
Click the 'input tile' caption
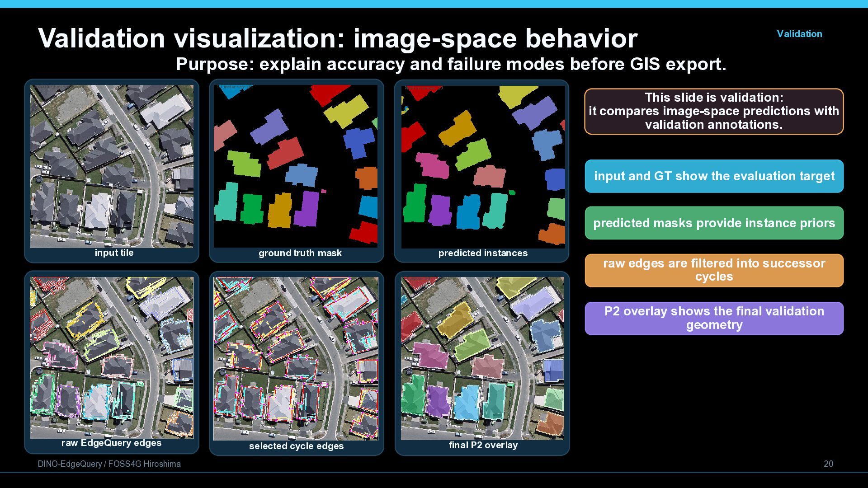[114, 253]
